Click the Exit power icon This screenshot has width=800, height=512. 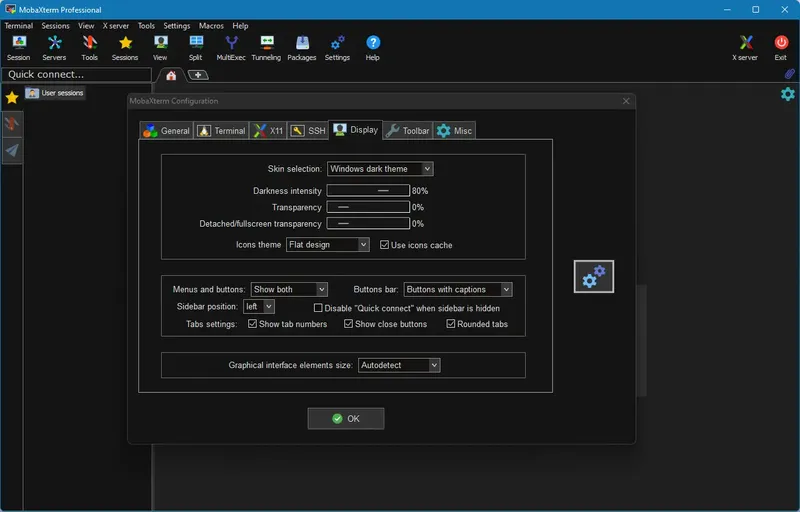(x=781, y=48)
